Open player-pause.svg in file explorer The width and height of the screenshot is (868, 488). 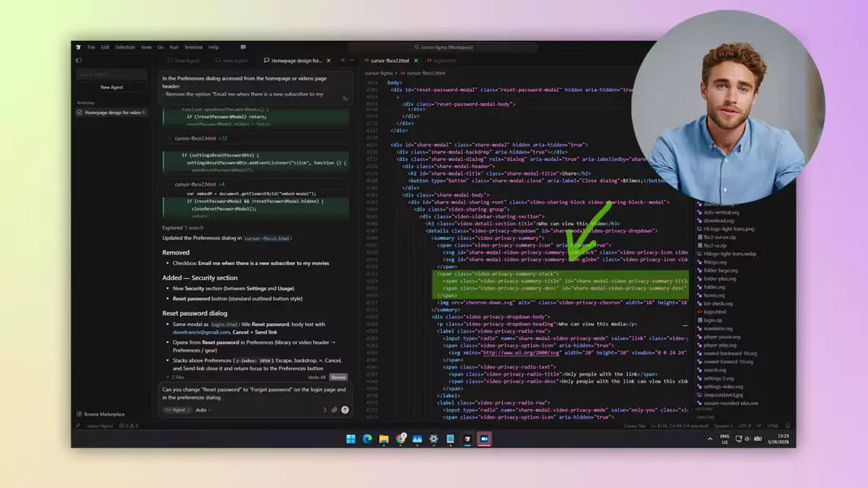722,337
